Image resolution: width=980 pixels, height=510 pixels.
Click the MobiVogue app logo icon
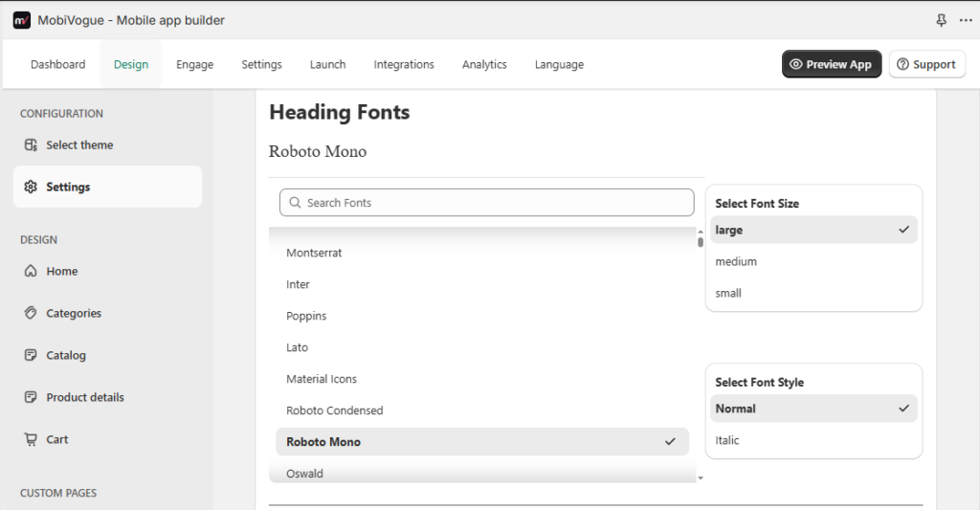click(x=22, y=20)
